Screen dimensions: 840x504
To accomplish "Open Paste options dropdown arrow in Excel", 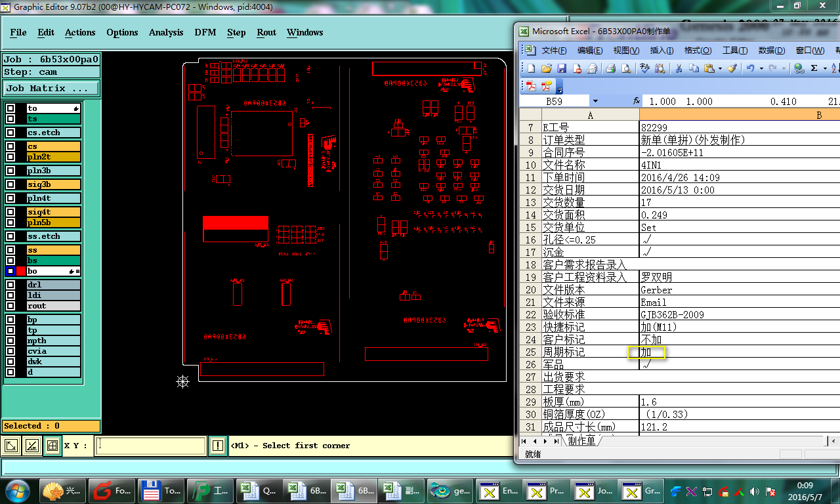I will click(720, 68).
